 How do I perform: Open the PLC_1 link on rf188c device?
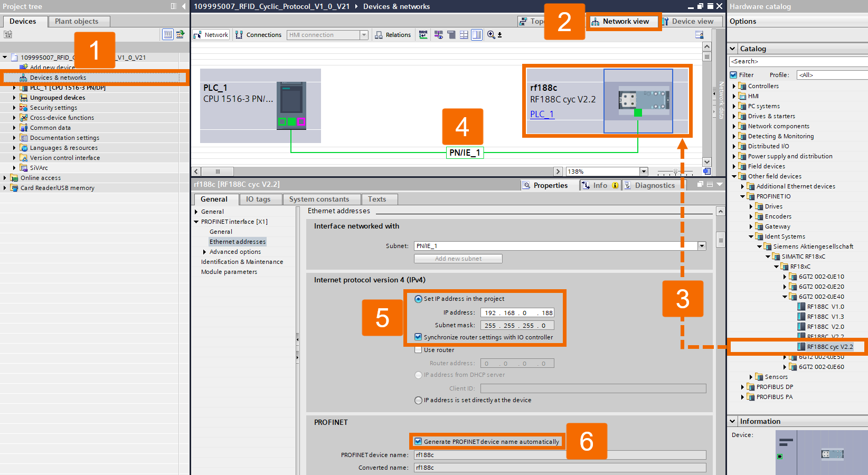(542, 114)
